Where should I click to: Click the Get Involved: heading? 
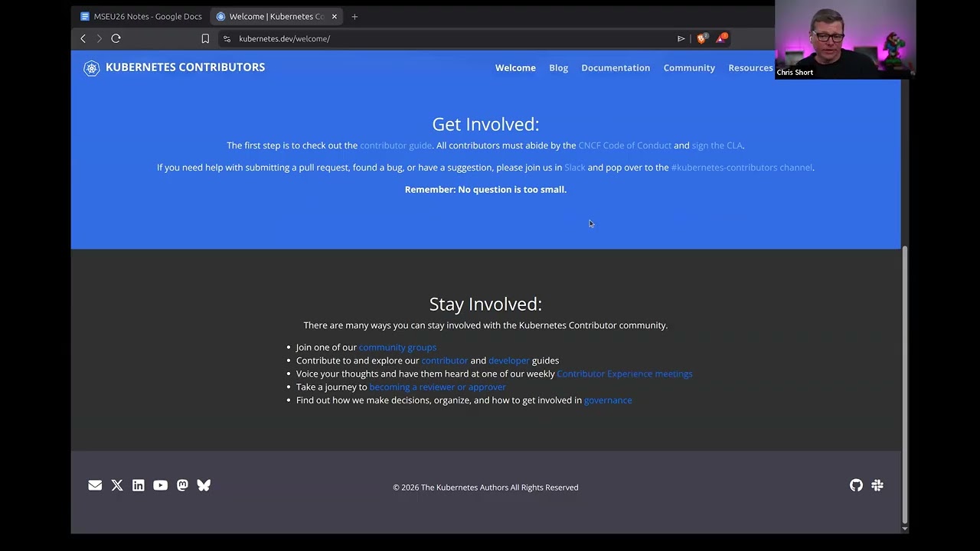485,124
